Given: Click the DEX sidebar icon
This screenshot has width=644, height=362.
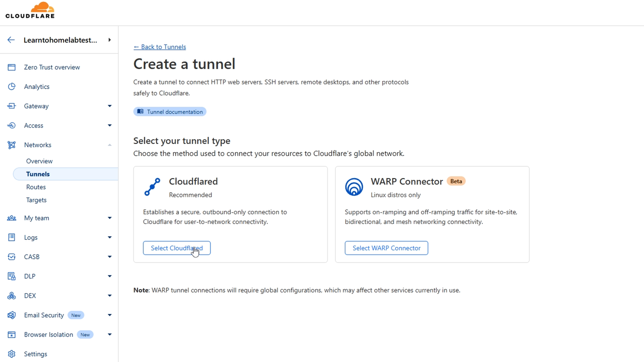Looking at the screenshot, I should tap(12, 296).
